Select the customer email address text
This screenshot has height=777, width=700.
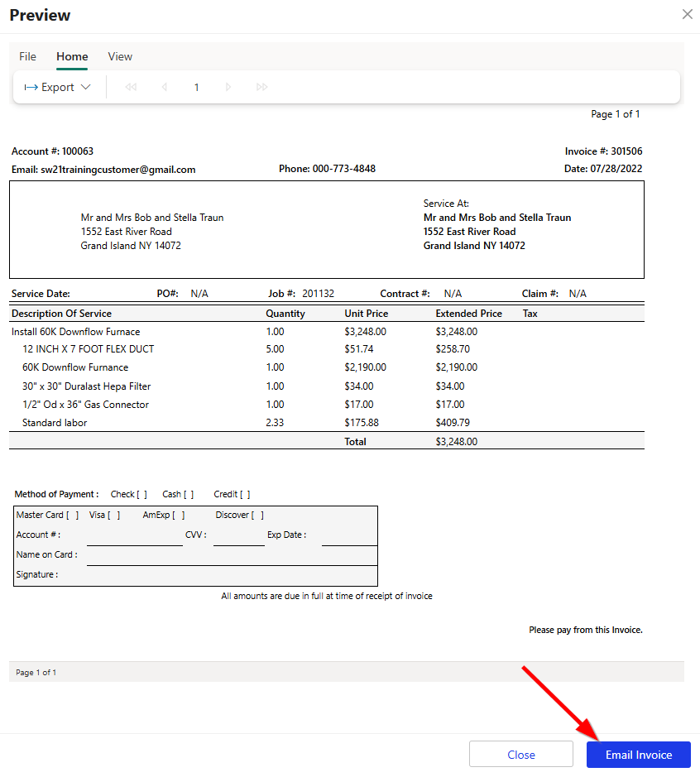pos(117,170)
